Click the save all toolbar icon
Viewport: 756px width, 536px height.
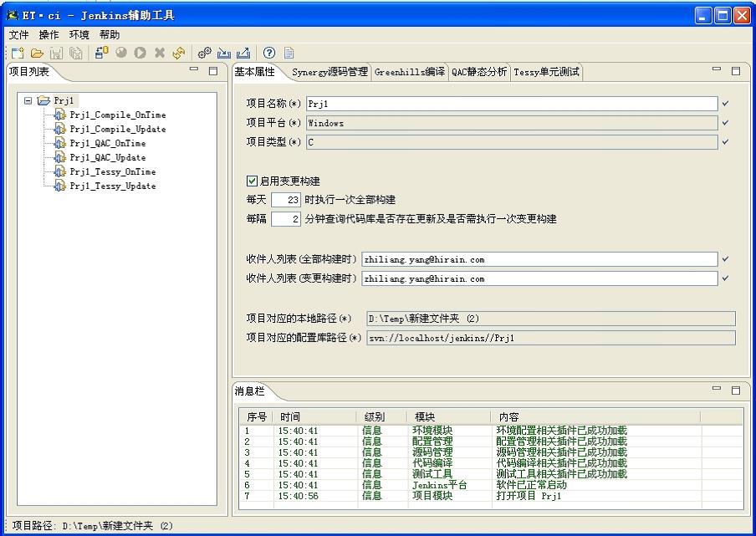coord(76,53)
